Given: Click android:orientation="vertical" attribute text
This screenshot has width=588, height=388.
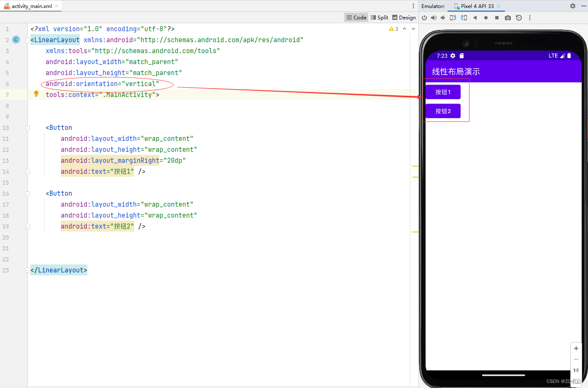Looking at the screenshot, I should pos(102,84).
